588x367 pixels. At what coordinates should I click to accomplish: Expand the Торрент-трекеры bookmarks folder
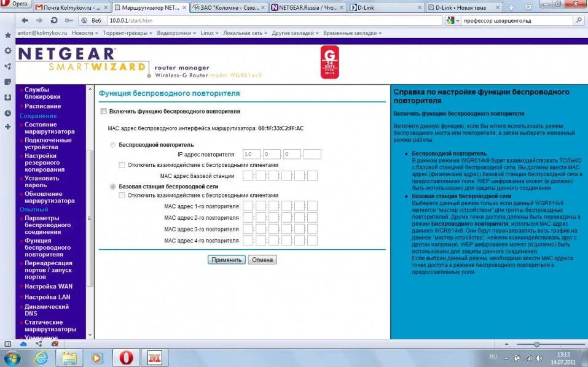pyautogui.click(x=128, y=33)
